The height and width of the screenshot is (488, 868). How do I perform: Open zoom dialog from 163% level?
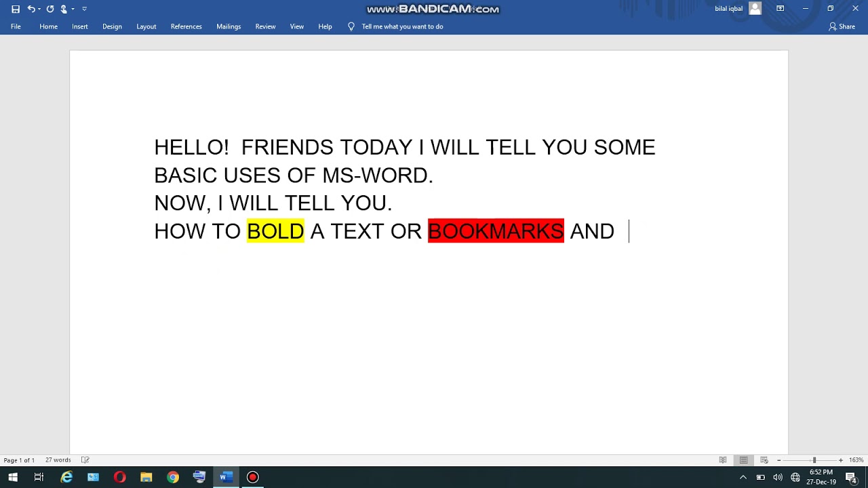click(x=856, y=460)
